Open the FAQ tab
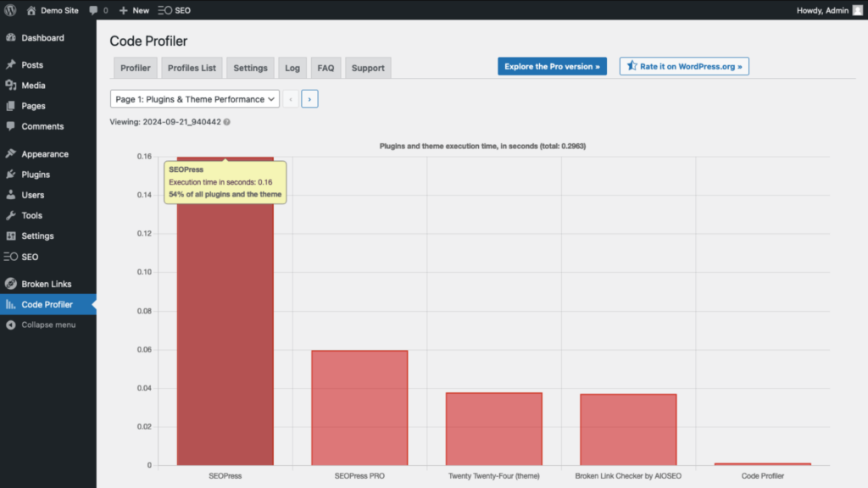The height and width of the screenshot is (488, 868). coord(325,68)
